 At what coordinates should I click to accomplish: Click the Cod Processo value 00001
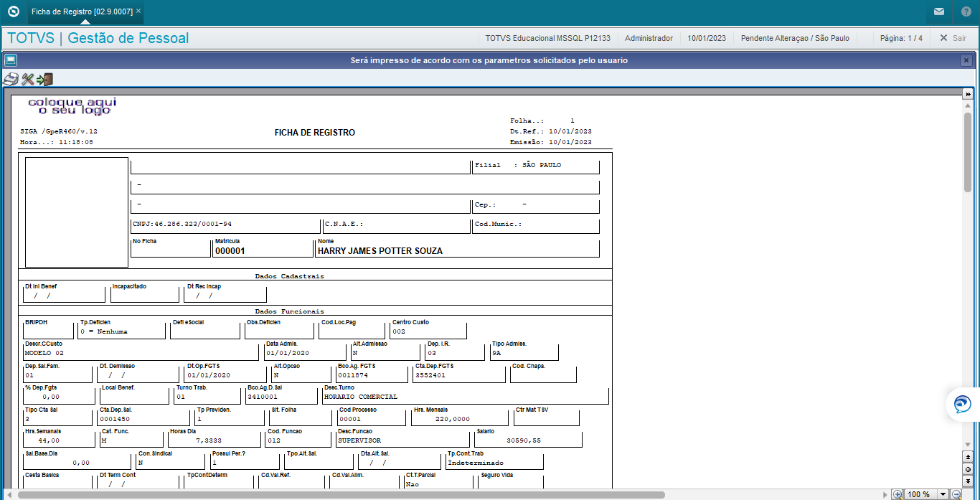(x=350, y=418)
